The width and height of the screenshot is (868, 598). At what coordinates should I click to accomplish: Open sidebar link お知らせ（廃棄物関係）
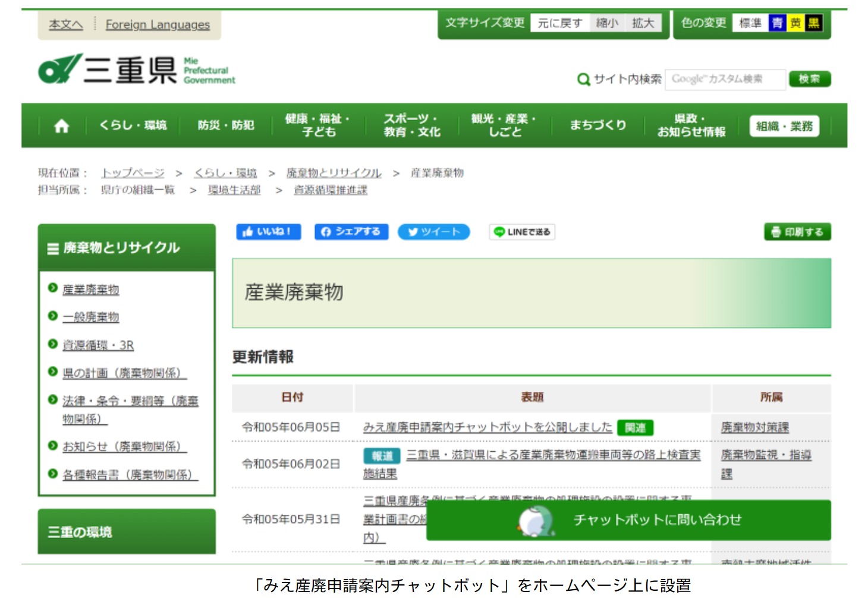click(125, 446)
